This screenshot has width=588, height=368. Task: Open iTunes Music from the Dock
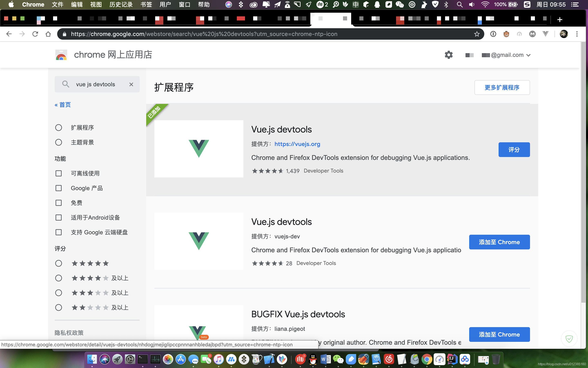click(218, 359)
